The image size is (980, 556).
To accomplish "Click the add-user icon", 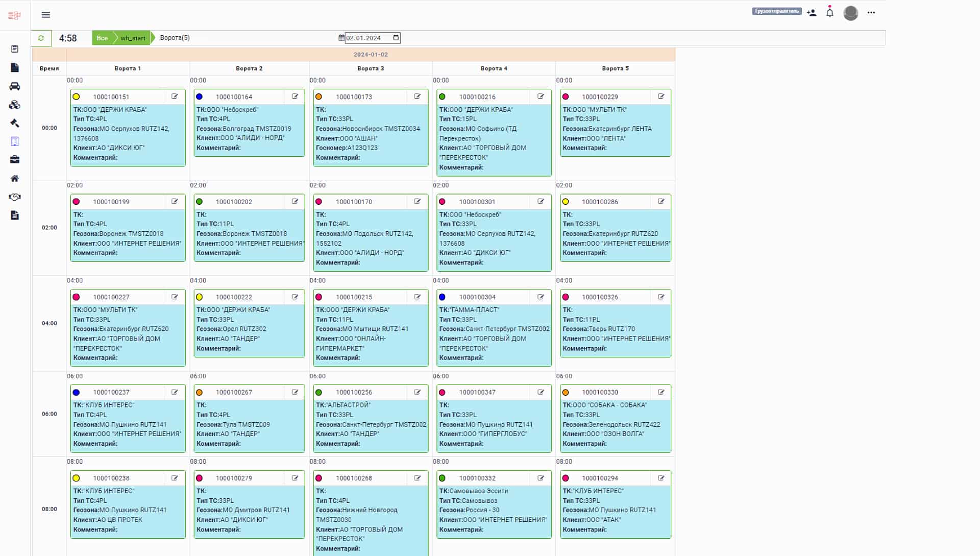I will click(812, 13).
